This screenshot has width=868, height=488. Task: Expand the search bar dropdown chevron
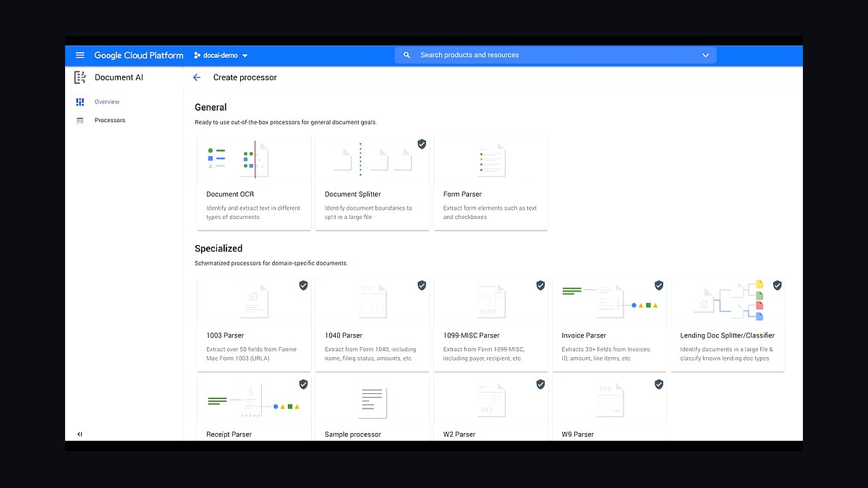[x=706, y=56]
